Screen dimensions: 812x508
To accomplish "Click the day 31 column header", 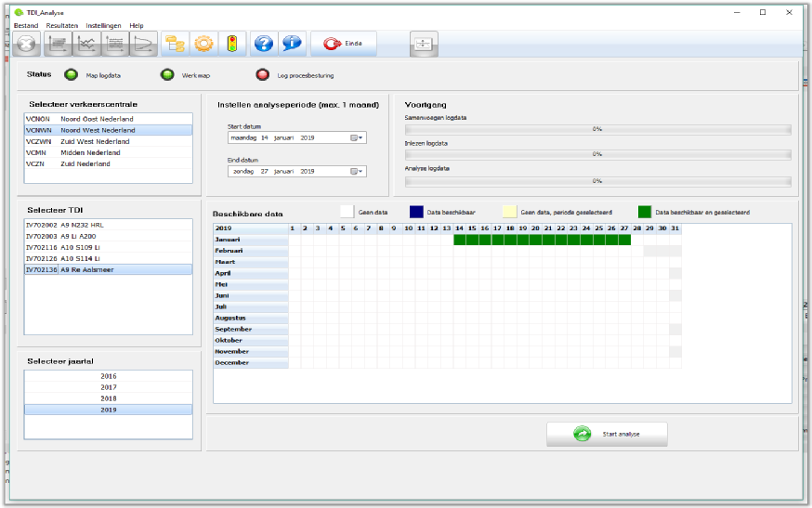I will click(674, 228).
